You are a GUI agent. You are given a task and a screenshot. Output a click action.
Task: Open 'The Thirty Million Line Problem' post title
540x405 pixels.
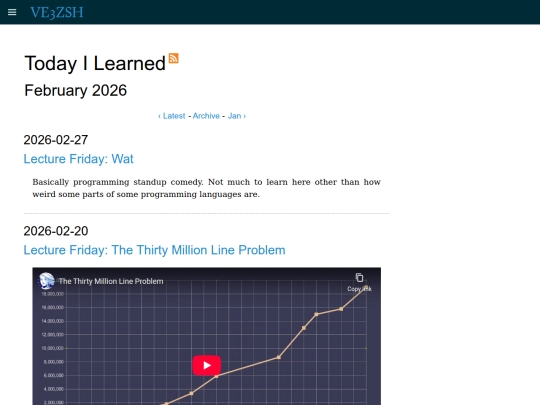coord(154,250)
